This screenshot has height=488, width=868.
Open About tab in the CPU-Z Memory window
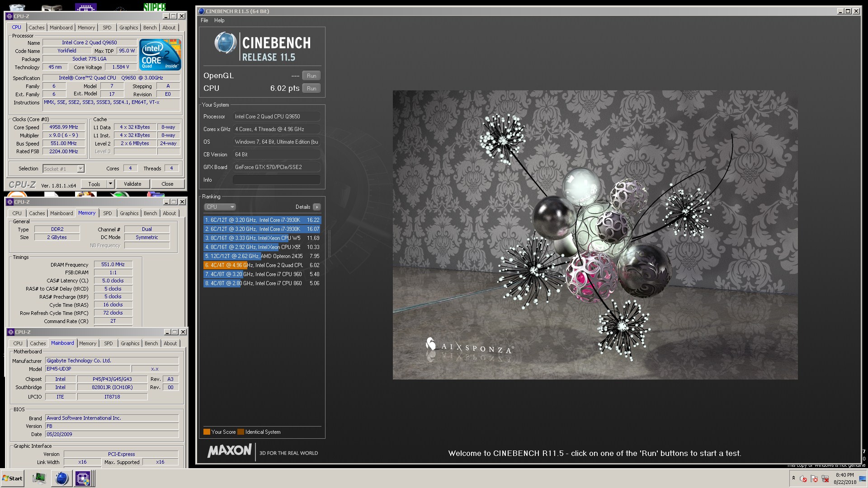tap(170, 213)
